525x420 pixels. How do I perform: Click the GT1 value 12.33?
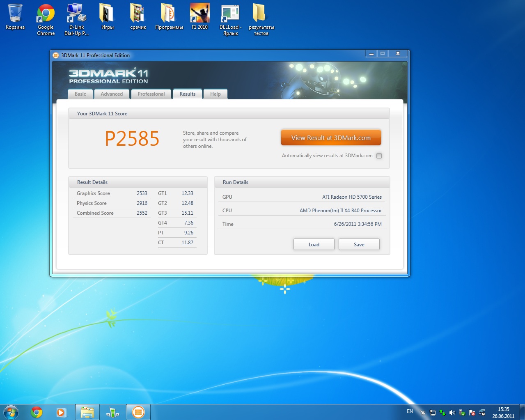187,193
